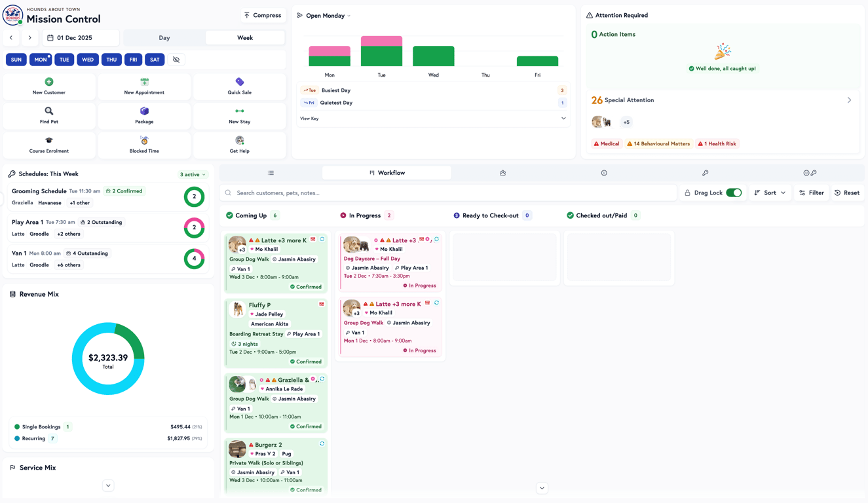Open the Van 1 schedule row
The height and width of the screenshot is (503, 868).
108,259
